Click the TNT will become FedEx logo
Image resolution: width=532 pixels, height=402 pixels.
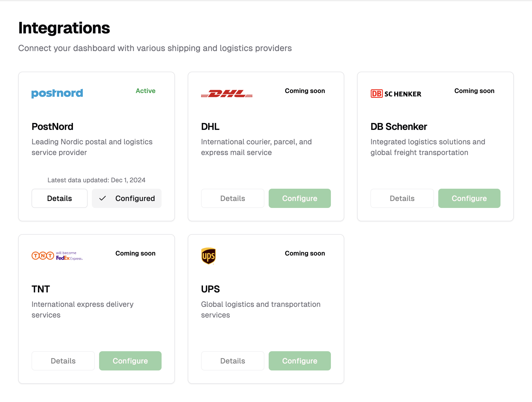(57, 256)
